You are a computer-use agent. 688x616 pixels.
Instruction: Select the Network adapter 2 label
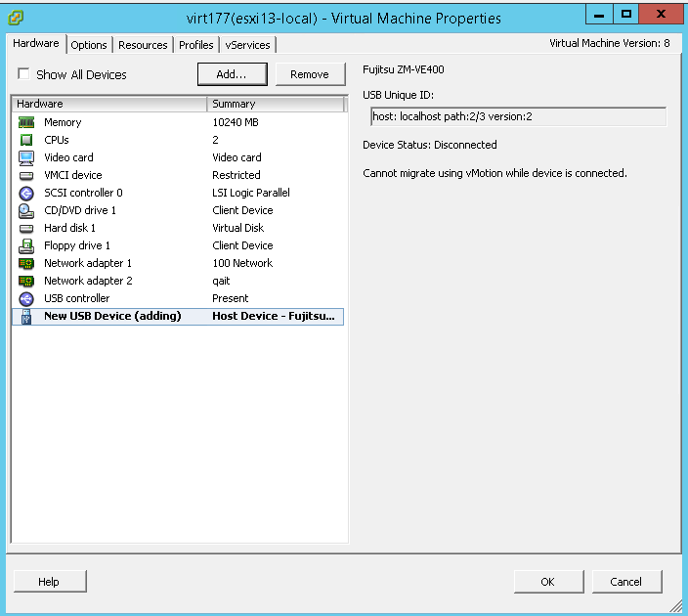click(x=88, y=281)
